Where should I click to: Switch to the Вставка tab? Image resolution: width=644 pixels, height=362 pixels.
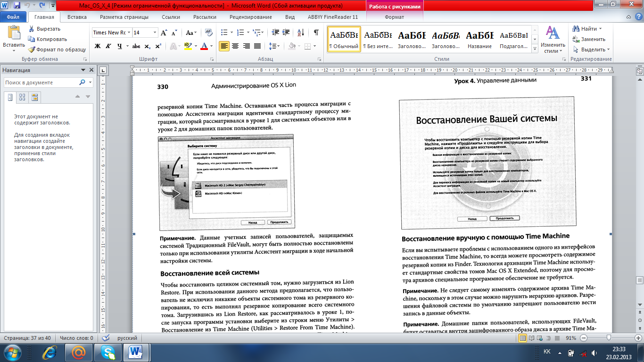click(77, 17)
